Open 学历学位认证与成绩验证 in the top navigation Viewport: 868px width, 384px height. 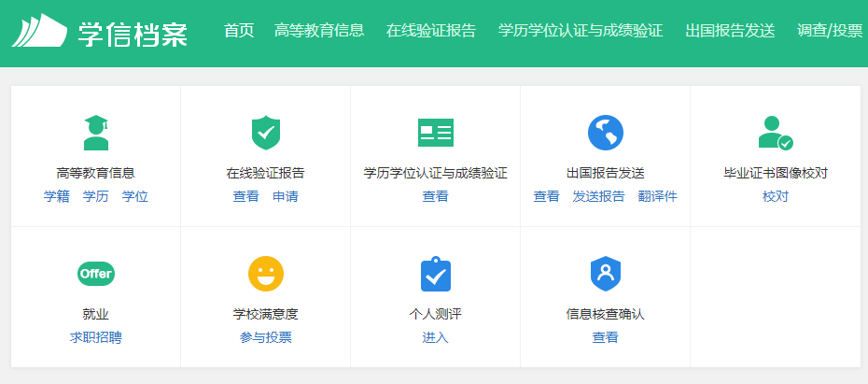[x=581, y=31]
